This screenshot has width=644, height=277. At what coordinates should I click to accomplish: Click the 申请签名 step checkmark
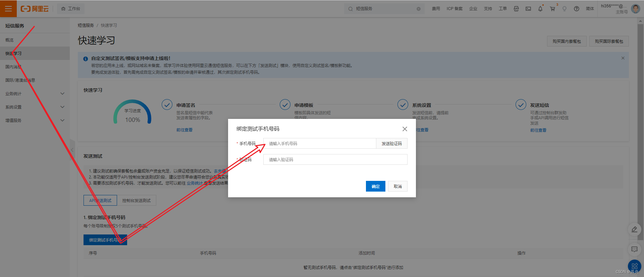[167, 105]
